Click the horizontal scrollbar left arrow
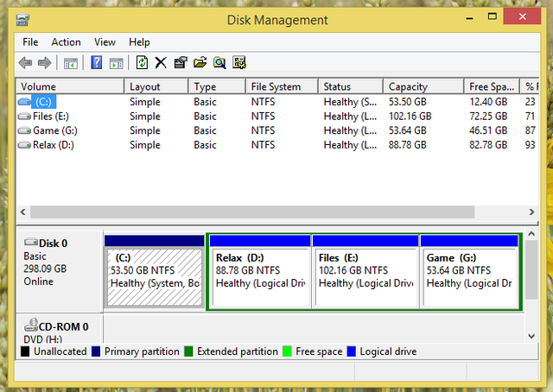The width and height of the screenshot is (553, 392). click(23, 212)
